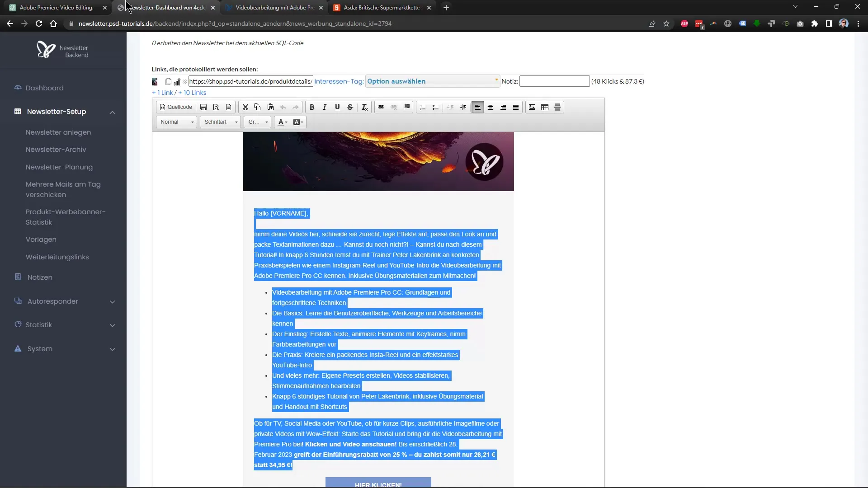Select the Schriftart (Font) dropdown

tap(219, 122)
